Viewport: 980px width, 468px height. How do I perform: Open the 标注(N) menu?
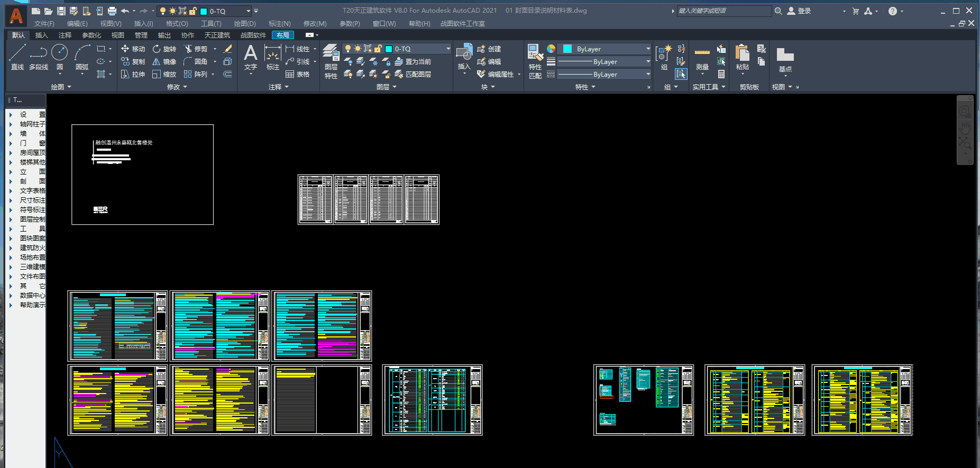[x=279, y=23]
